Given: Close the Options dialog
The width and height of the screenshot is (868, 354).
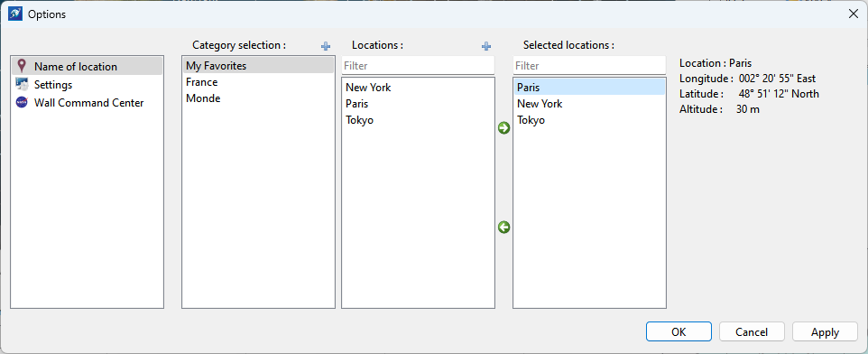Looking at the screenshot, I should coord(853,14).
